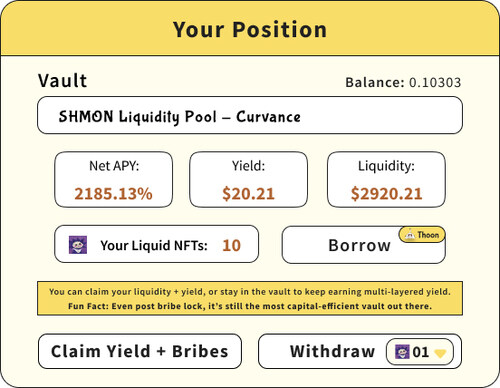Click the Your Position header

click(250, 29)
